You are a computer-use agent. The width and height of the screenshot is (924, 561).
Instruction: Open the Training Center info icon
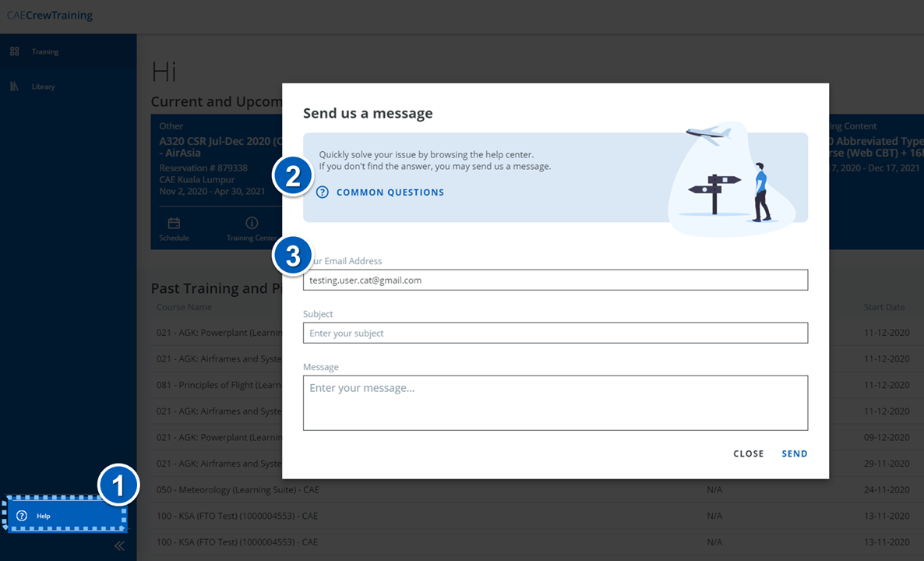252,223
